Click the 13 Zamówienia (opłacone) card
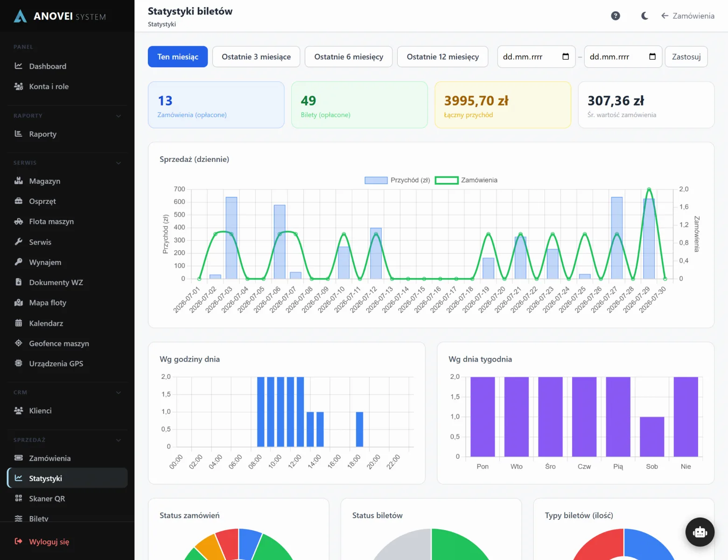 [216, 105]
